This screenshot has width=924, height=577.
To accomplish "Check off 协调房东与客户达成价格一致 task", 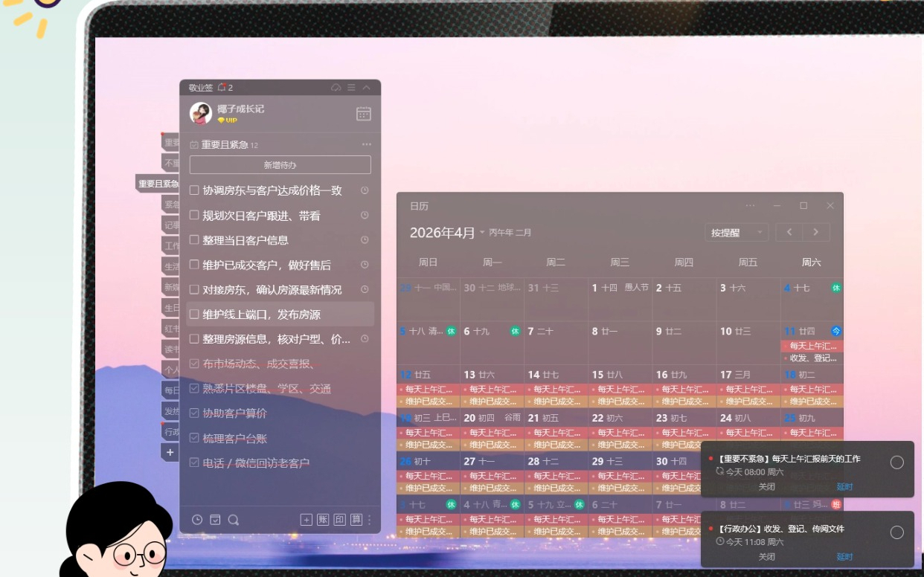I will tap(194, 190).
